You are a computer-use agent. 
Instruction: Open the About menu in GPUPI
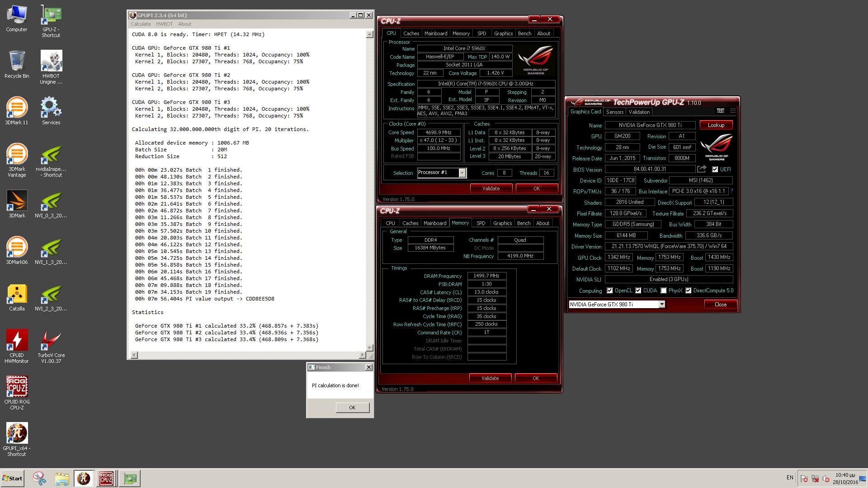[184, 24]
